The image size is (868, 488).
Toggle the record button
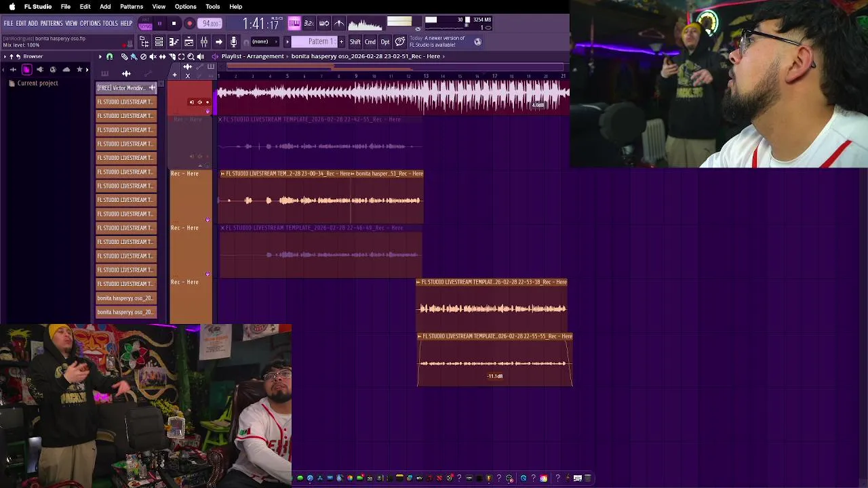[x=190, y=24]
